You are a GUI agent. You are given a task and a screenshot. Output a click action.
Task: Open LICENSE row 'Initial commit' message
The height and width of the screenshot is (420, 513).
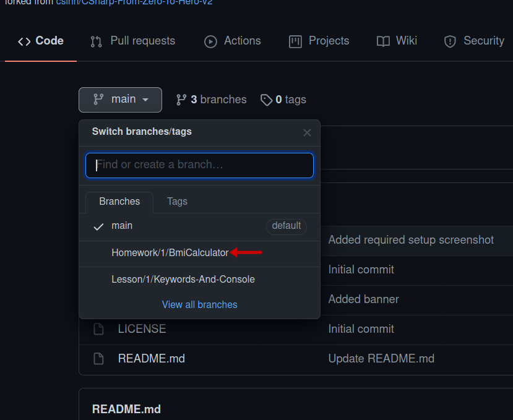point(361,329)
